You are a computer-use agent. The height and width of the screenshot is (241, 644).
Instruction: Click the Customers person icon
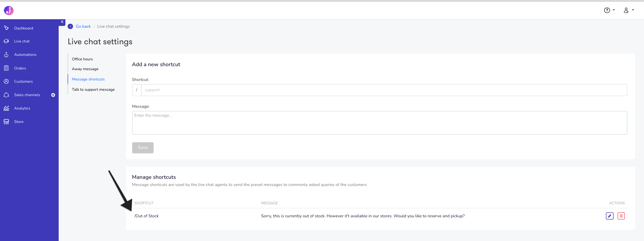click(6, 81)
